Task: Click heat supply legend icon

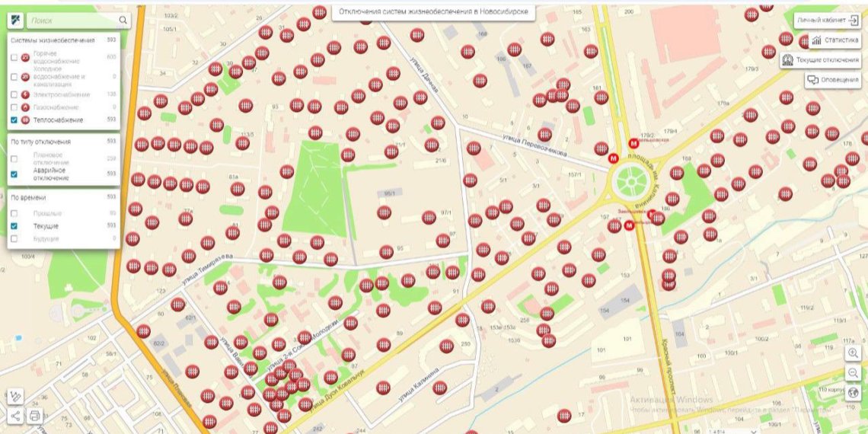Action: [25, 120]
